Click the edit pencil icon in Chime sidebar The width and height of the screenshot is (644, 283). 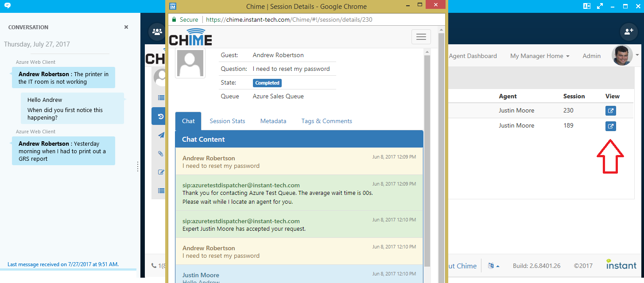161,172
